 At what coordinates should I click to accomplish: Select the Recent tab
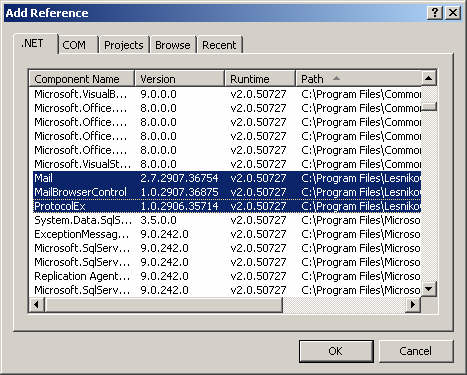coord(219,45)
